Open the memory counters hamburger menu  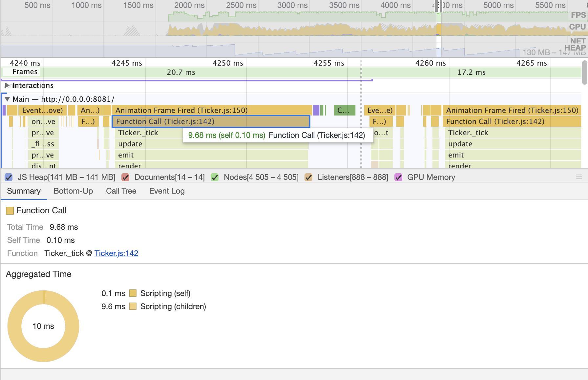click(579, 177)
